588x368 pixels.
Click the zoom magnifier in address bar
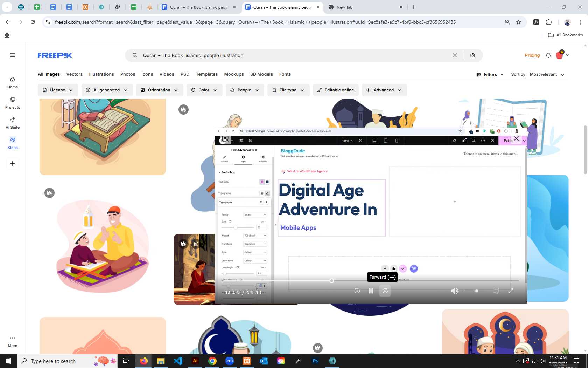(507, 22)
